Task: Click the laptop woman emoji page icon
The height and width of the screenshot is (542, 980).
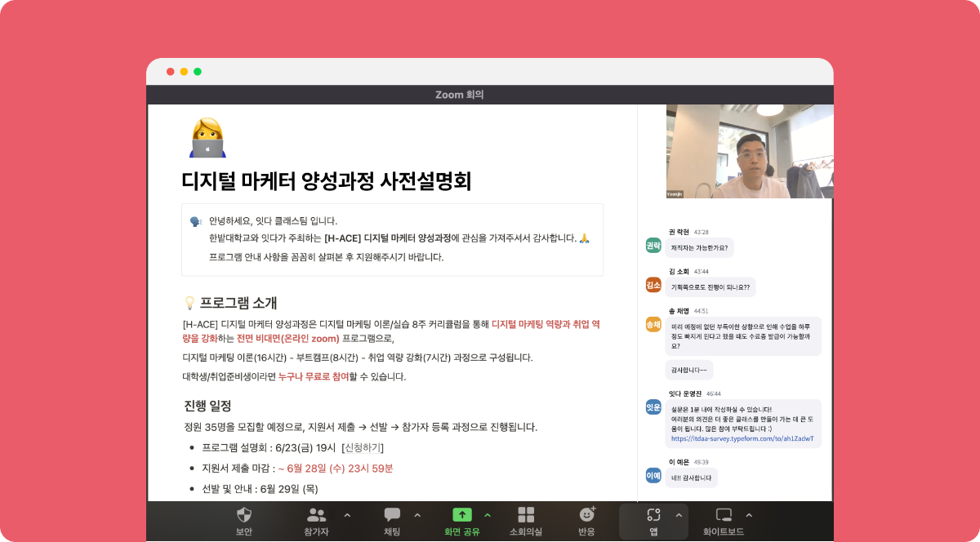Action: point(207,137)
